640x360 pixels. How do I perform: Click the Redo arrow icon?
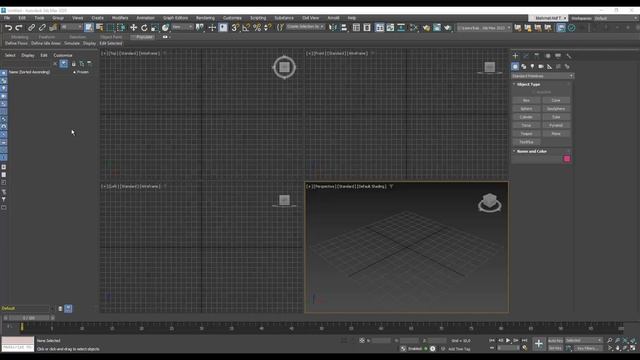point(19,28)
